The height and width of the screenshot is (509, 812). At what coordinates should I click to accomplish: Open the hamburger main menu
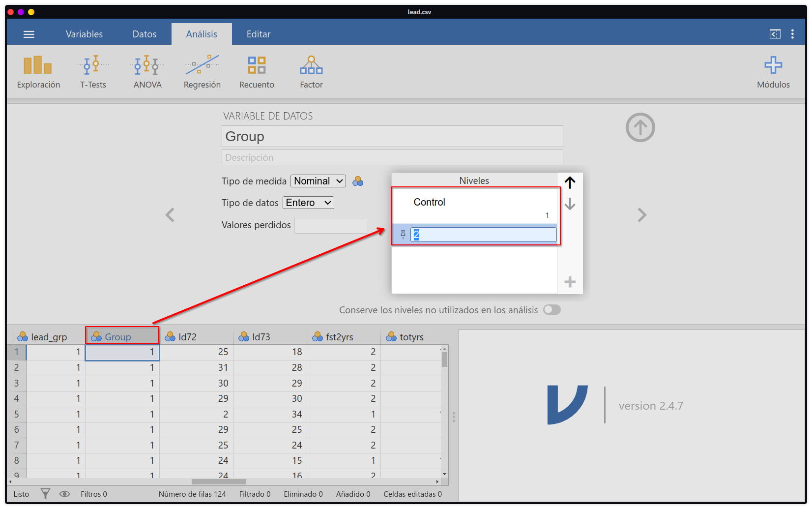[29, 34]
